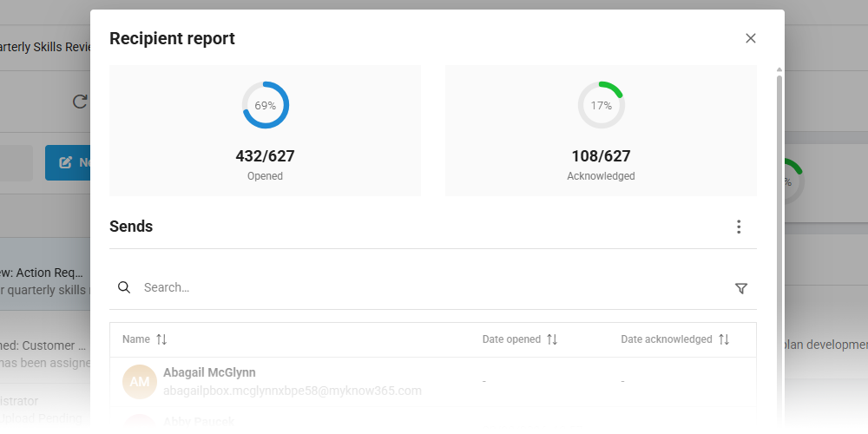Sort by Date opened arrows

click(552, 339)
